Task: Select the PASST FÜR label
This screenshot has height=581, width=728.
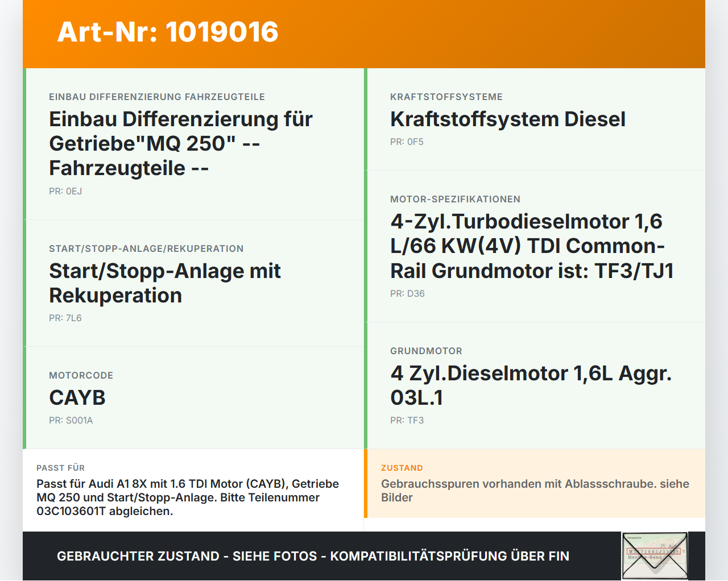Action: (x=60, y=468)
